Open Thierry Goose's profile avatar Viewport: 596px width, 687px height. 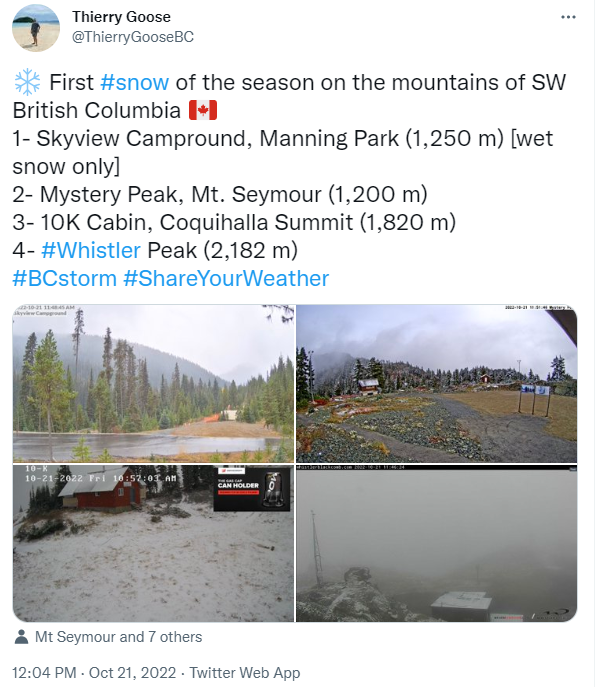(x=35, y=28)
